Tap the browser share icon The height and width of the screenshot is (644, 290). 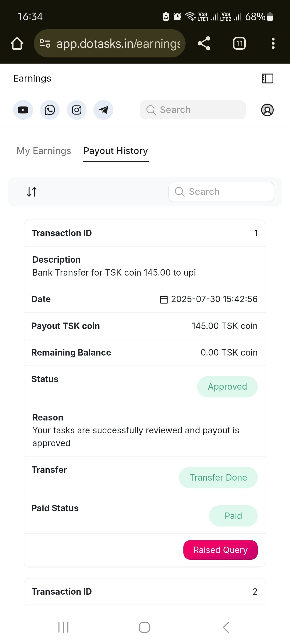pos(204,43)
